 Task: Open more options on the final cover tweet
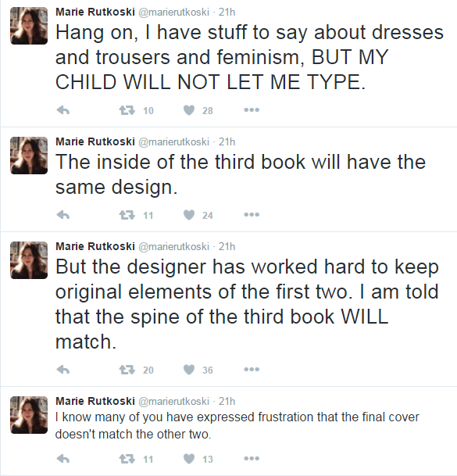(x=252, y=458)
